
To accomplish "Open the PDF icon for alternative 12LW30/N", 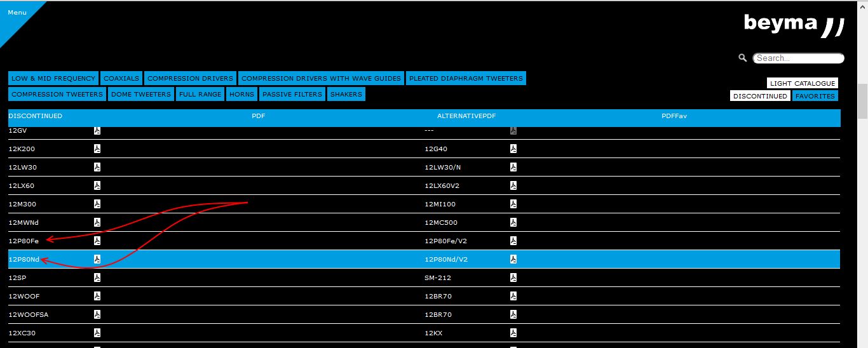I will coord(513,167).
